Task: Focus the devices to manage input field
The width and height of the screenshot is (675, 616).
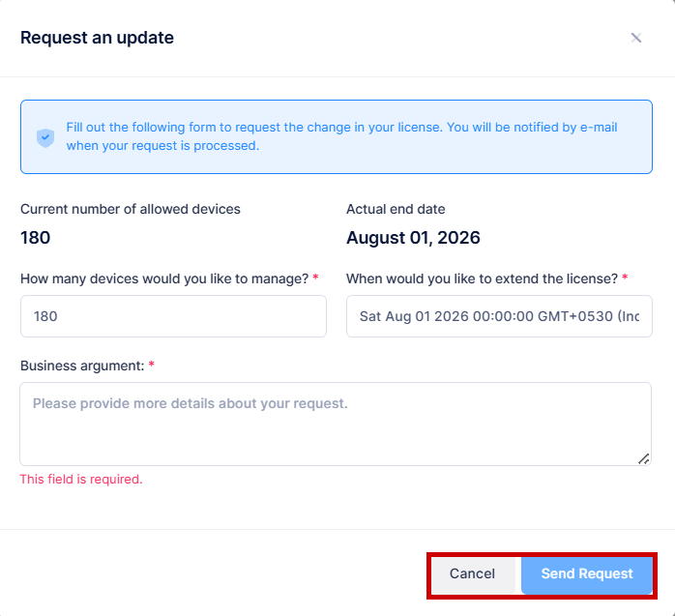Action: pyautogui.click(x=173, y=316)
